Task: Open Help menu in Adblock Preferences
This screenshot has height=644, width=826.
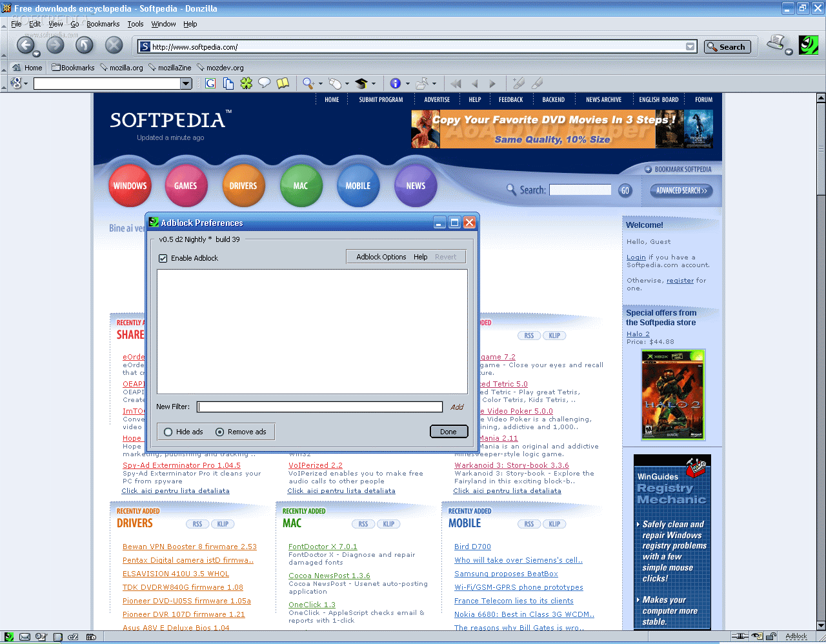Action: coord(421,257)
